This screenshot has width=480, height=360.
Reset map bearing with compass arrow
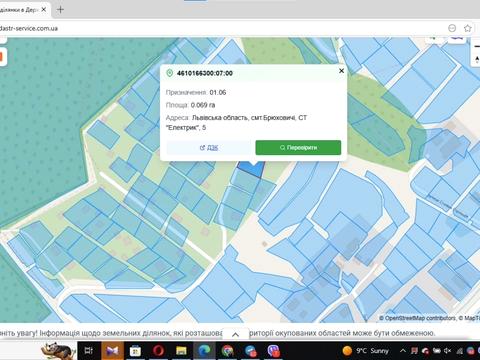(x=477, y=59)
